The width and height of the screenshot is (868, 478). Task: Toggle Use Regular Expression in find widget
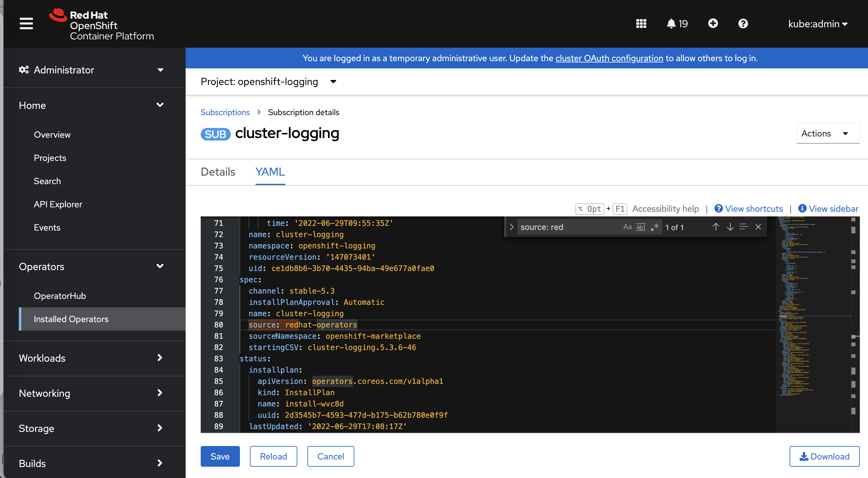[x=654, y=227]
